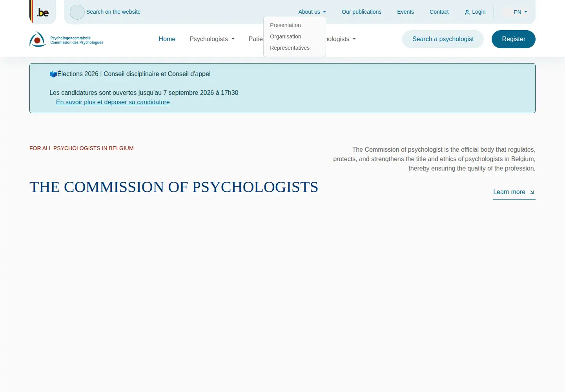Choose Organisation in the About us menu

(x=286, y=36)
